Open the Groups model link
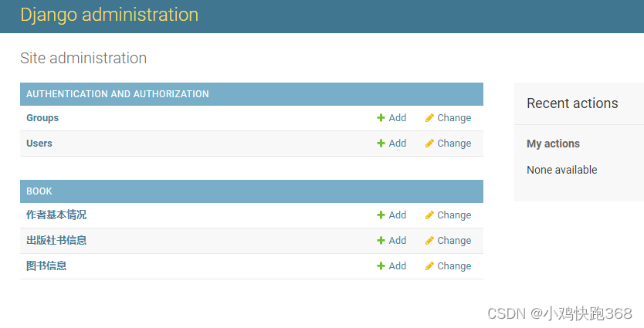Screen dimensions: 644x328 pos(42,118)
